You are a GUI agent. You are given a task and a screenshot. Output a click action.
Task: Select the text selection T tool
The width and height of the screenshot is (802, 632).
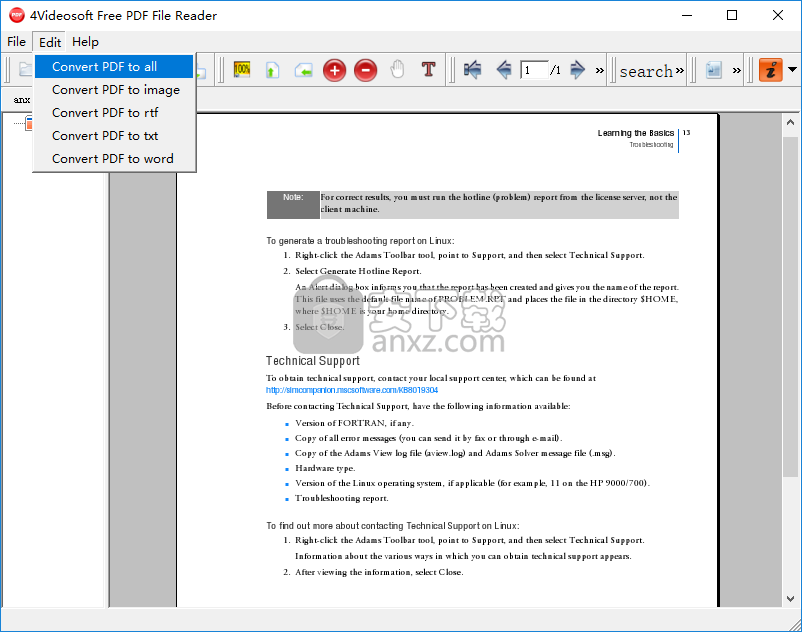[429, 69]
